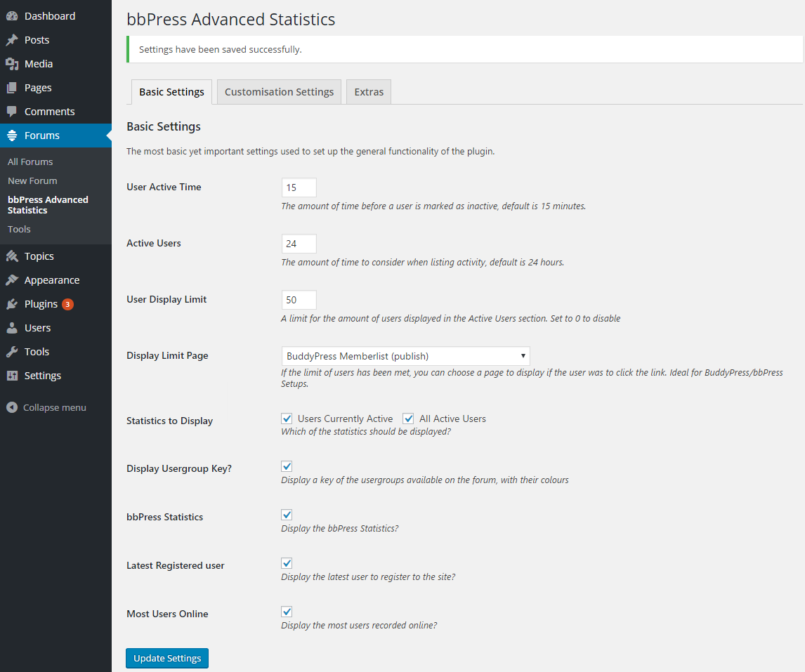The width and height of the screenshot is (805, 672).
Task: Toggle Latest Registered user checkbox
Action: 287,563
